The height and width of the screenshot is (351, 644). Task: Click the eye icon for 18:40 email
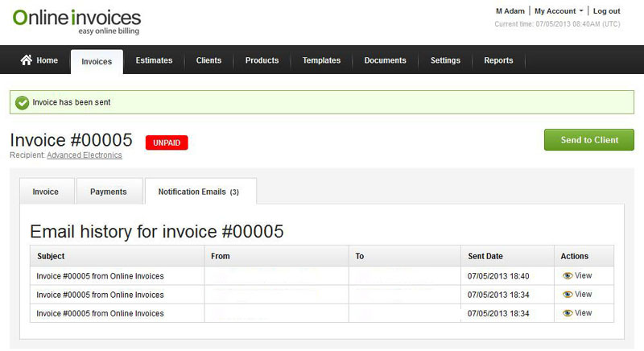point(568,276)
